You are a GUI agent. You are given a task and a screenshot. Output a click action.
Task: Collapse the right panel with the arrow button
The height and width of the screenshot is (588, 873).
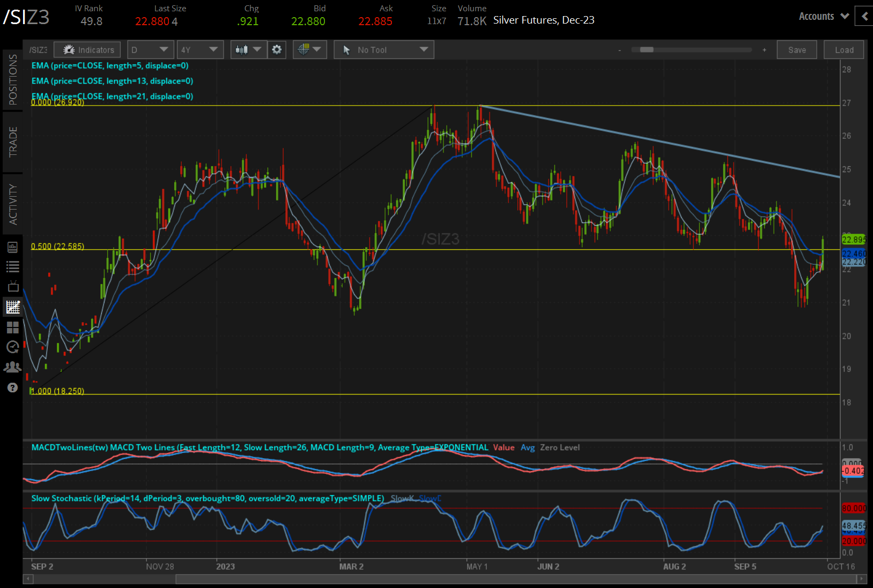click(x=864, y=16)
